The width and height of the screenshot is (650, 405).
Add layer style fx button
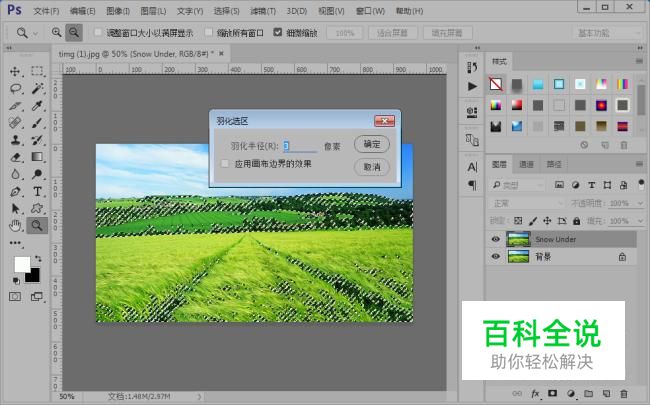tap(535, 393)
